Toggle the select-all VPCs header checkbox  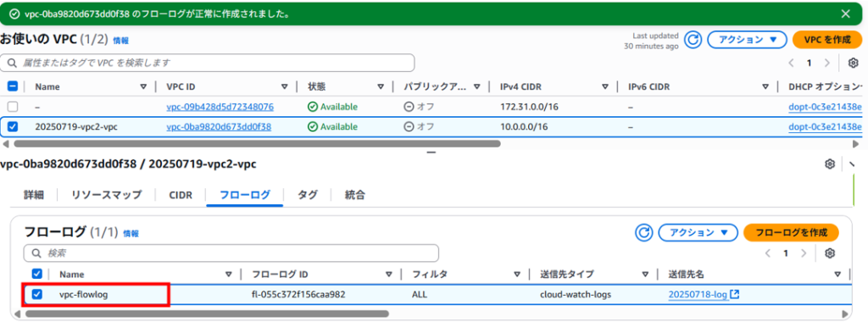tap(13, 86)
